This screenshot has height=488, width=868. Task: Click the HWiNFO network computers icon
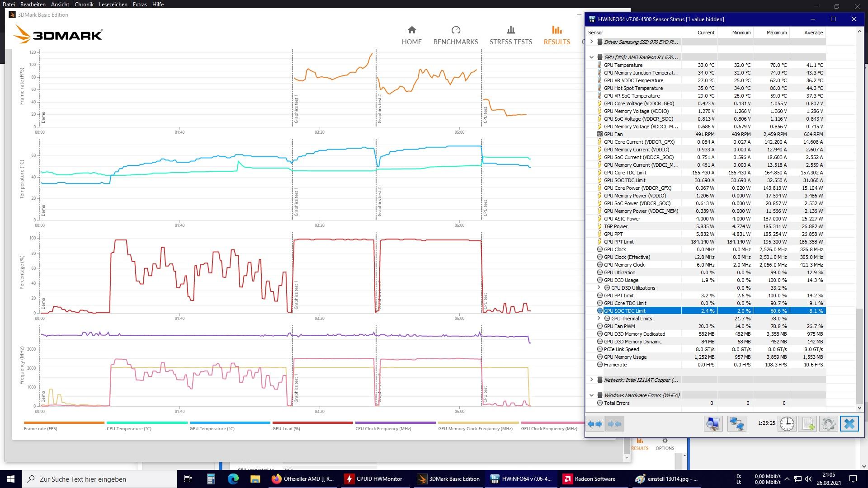pos(736,424)
